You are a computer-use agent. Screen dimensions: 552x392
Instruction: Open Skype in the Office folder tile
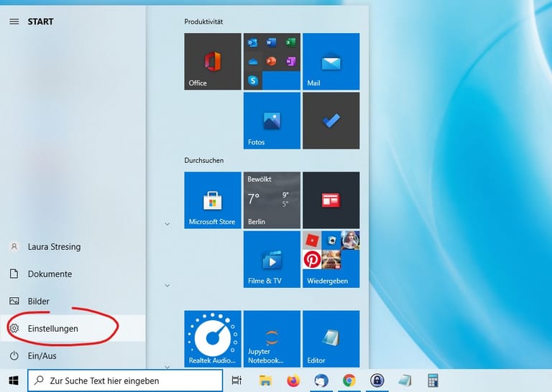coord(252,80)
